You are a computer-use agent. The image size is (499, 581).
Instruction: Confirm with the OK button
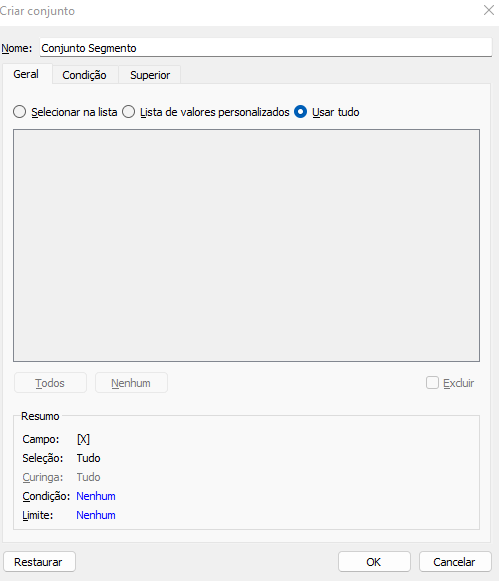(x=374, y=562)
